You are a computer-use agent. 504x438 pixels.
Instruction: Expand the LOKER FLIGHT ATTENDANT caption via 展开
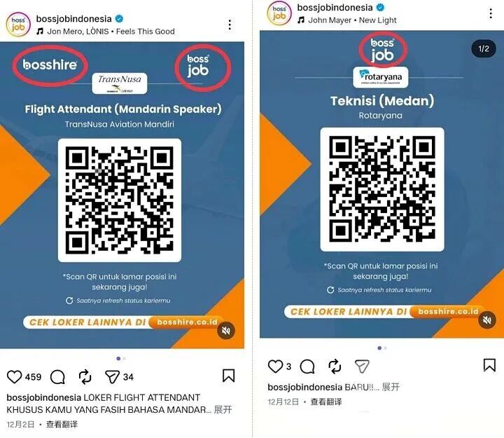[x=223, y=410]
